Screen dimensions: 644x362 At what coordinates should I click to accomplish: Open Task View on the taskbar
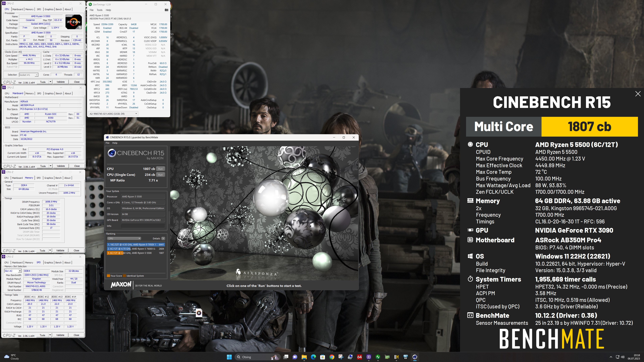point(286,357)
